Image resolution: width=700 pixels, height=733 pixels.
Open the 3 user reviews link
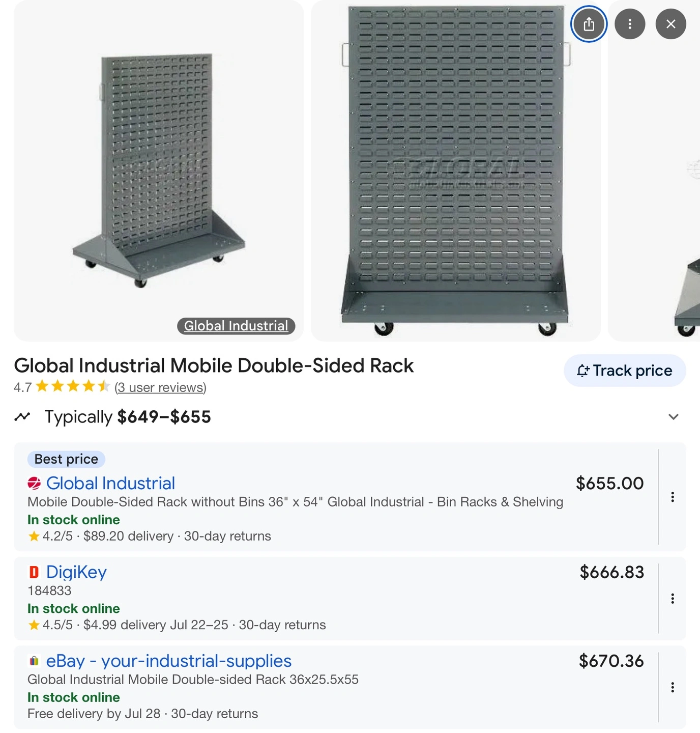[160, 387]
